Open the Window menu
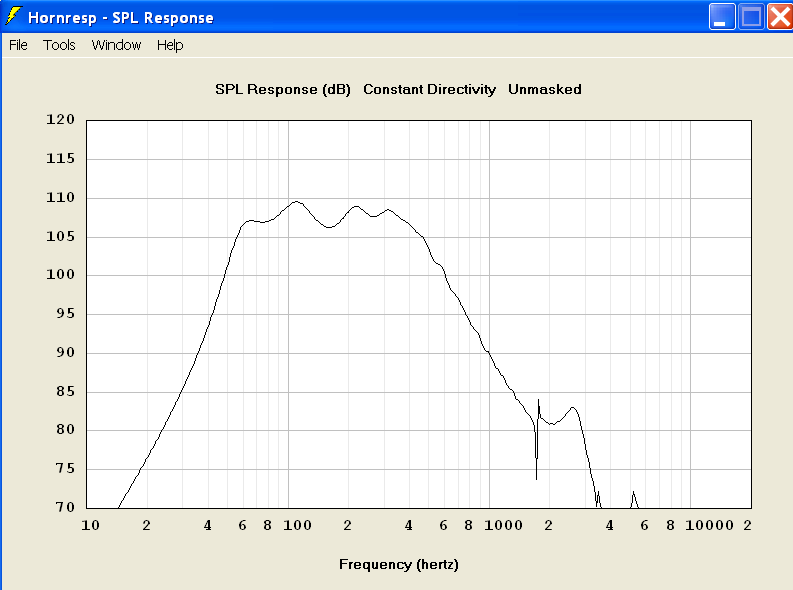793x590 pixels. (116, 45)
